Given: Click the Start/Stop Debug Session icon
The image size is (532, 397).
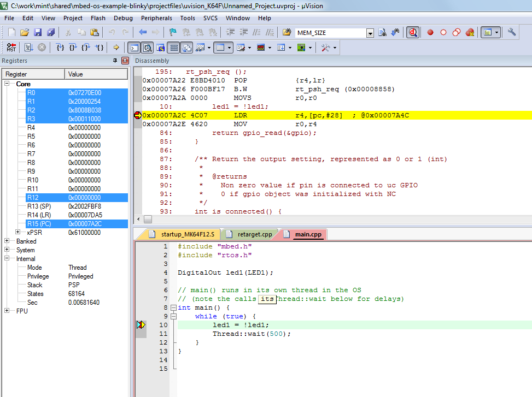Looking at the screenshot, I should click(413, 33).
